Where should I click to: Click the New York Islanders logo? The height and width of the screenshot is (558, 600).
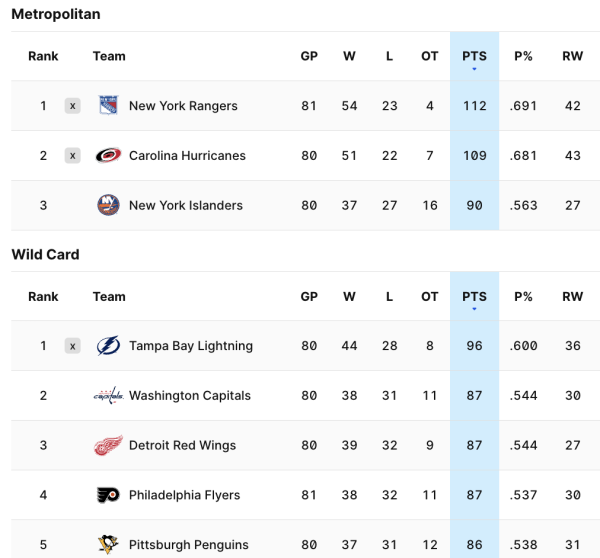pos(108,206)
